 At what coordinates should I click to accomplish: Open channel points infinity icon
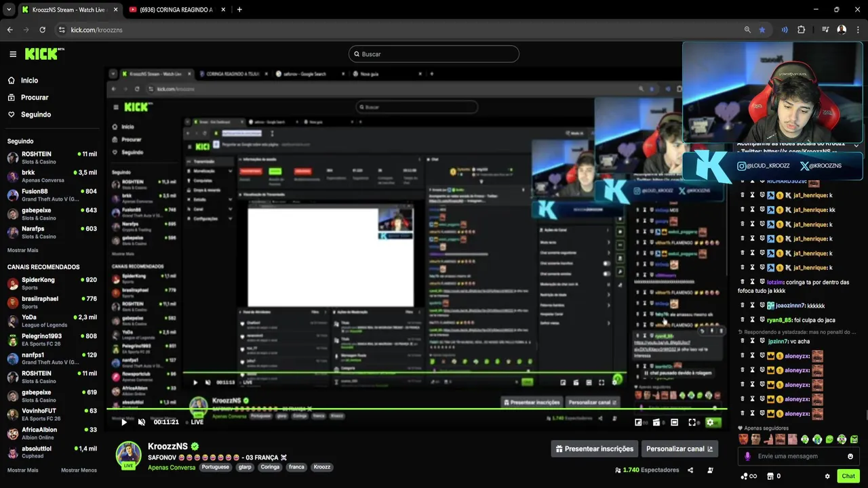(749, 476)
